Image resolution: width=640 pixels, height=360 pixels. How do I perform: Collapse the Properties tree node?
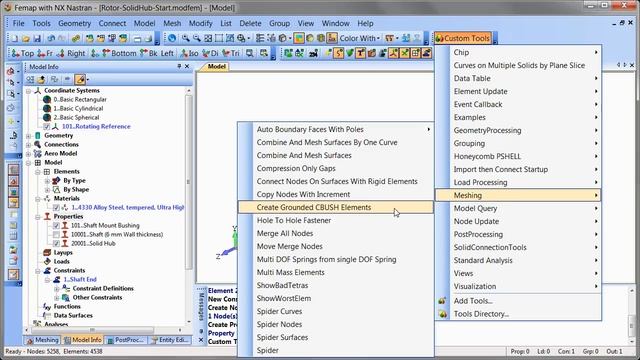coord(38,217)
